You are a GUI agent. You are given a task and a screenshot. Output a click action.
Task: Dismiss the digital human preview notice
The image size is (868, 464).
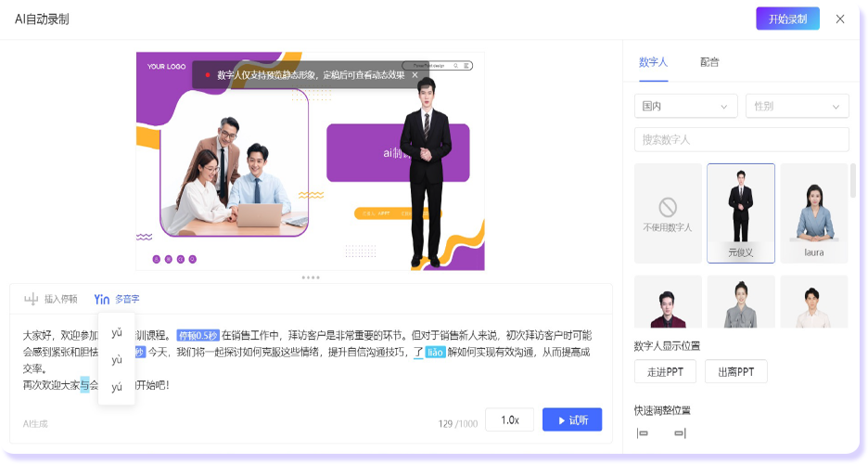tap(415, 74)
